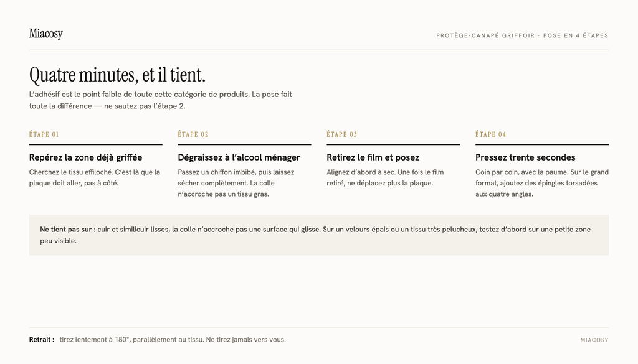Click the Miacosy logo at top left

tap(45, 34)
